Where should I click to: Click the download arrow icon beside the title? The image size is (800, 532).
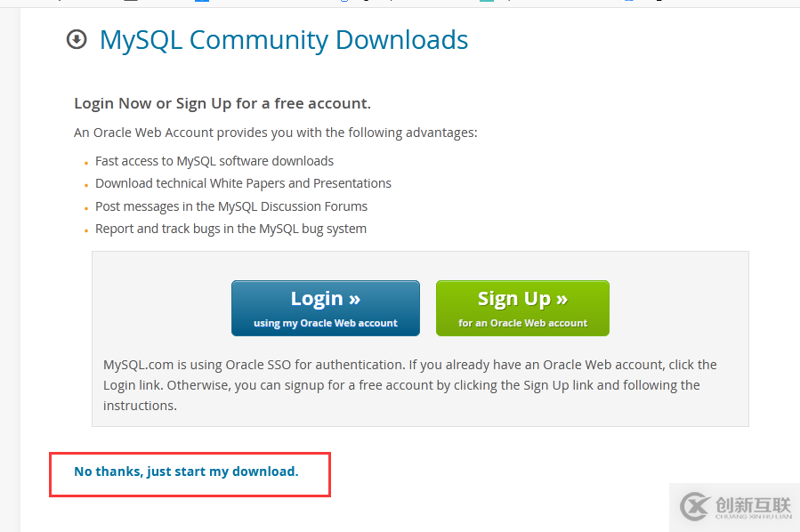point(77,39)
